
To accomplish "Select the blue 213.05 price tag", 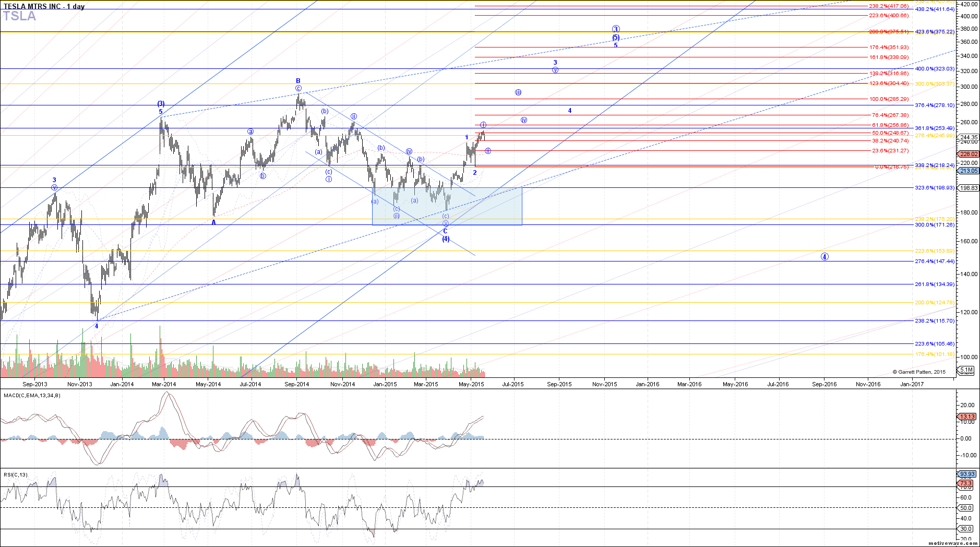I will click(969, 171).
